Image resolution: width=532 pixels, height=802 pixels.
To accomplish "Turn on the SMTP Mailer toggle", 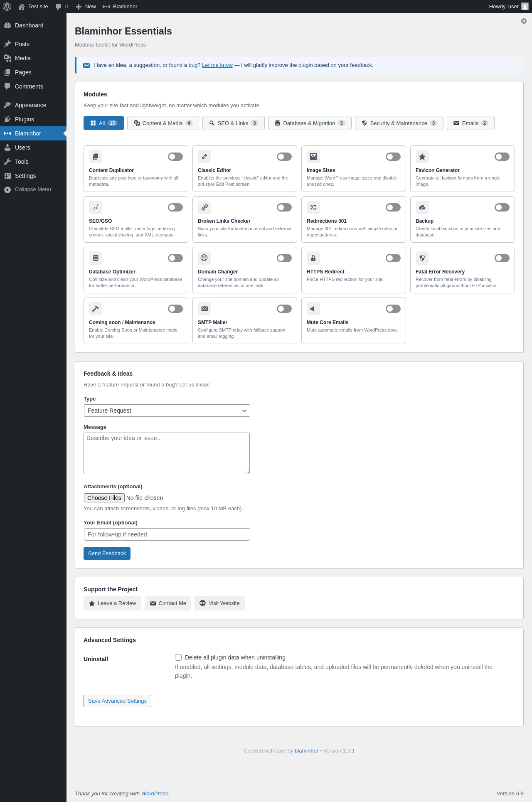I will [x=284, y=309].
